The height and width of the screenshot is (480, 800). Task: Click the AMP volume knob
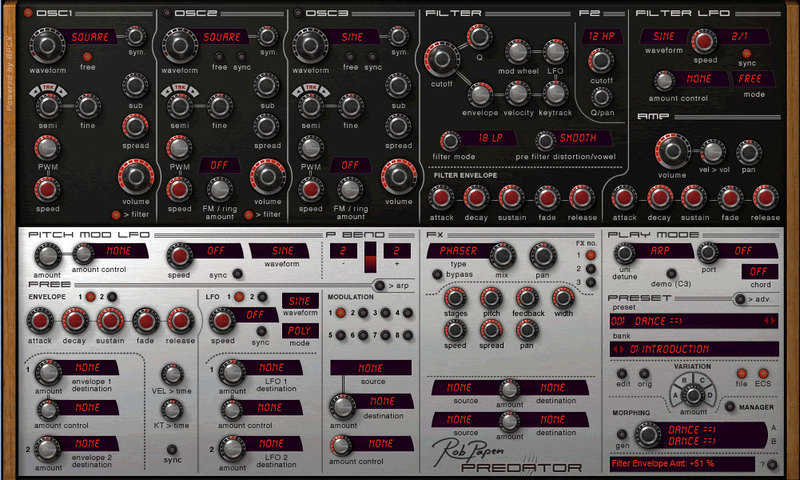tap(672, 151)
